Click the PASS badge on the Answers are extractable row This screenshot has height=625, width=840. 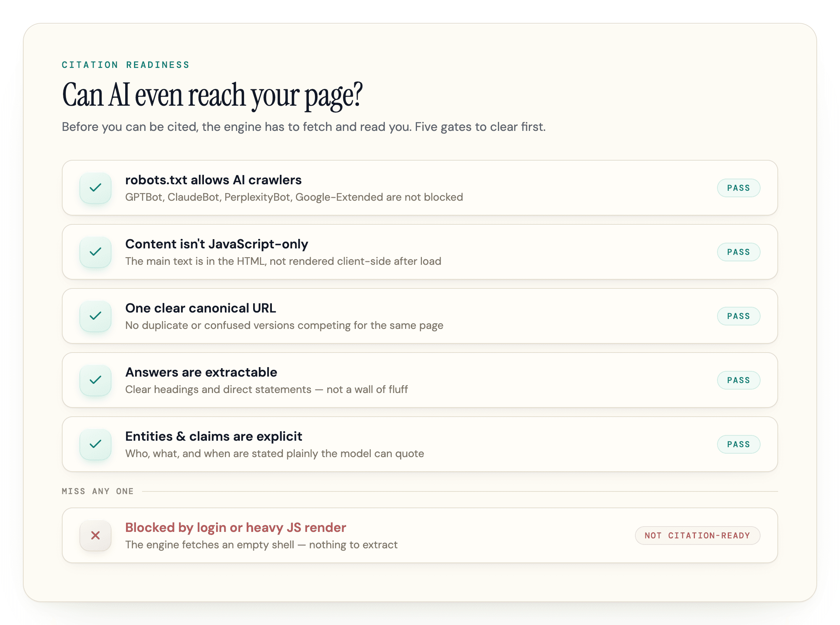738,380
